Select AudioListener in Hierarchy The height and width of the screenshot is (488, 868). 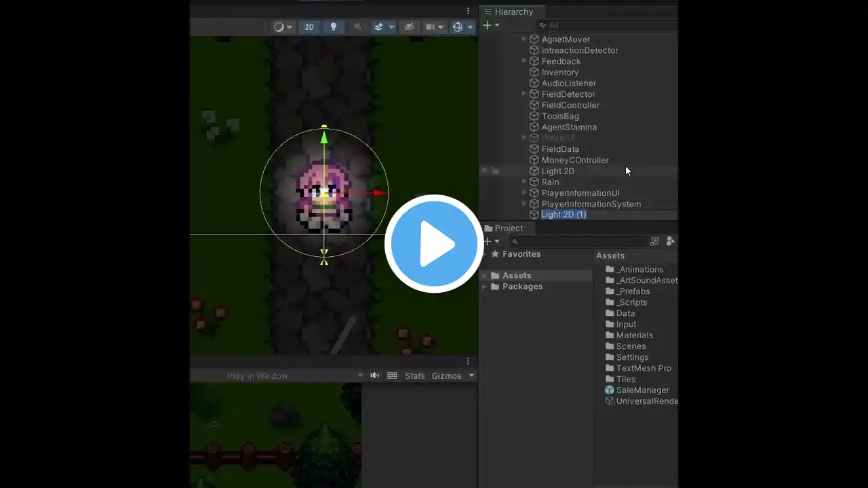click(x=569, y=83)
